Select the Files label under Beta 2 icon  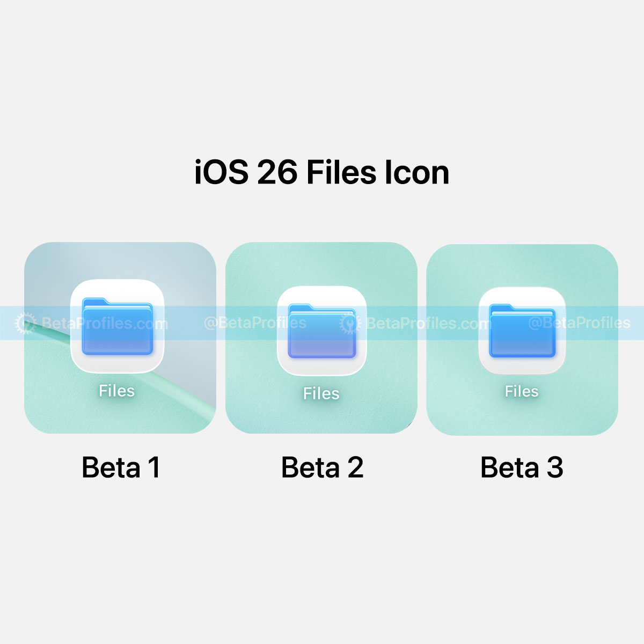click(x=321, y=393)
